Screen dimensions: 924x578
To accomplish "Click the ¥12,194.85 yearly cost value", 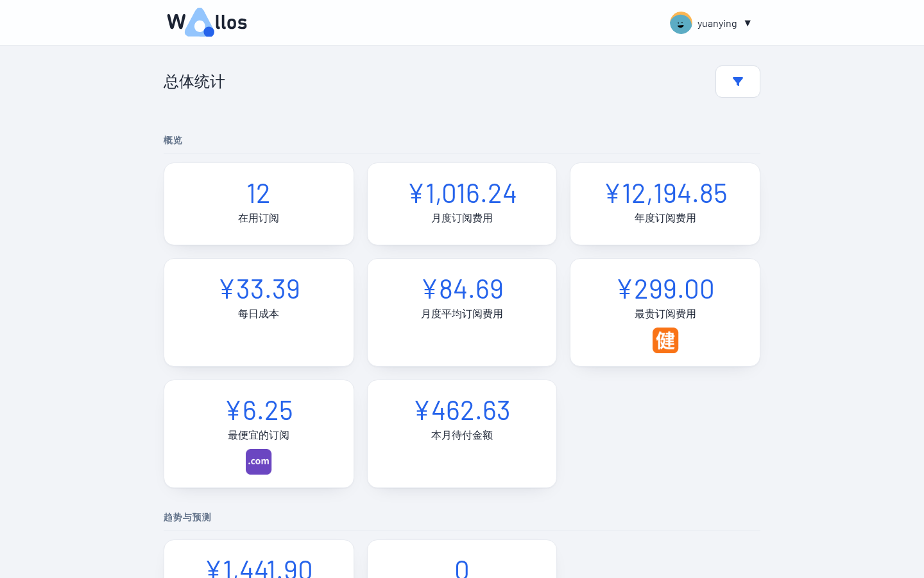I will tap(665, 193).
